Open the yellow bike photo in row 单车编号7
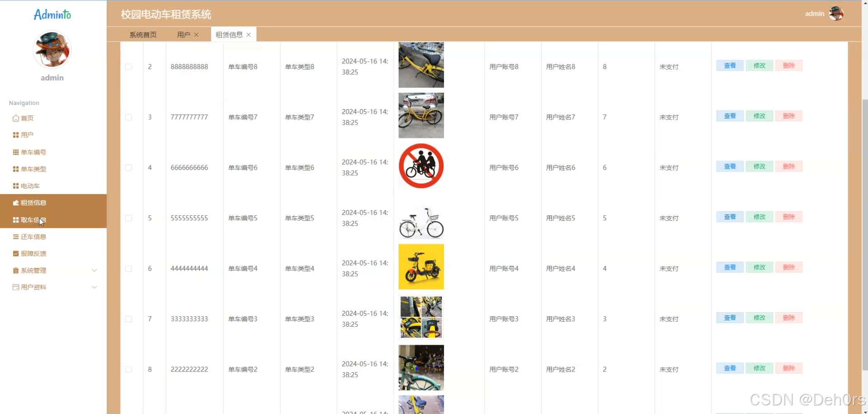 point(421,115)
